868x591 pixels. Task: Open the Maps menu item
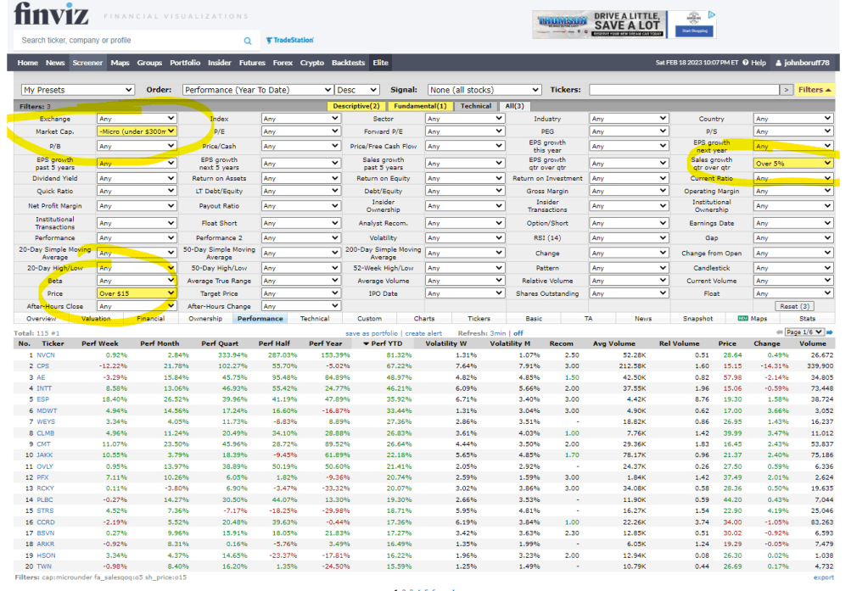(120, 63)
